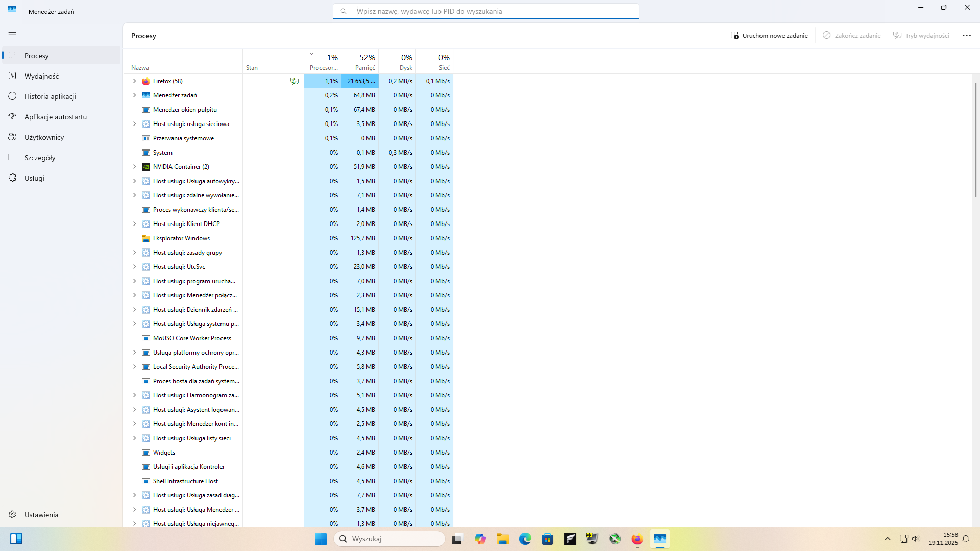
Task: Select the Aplikacje autostartu icon
Action: click(x=12, y=116)
